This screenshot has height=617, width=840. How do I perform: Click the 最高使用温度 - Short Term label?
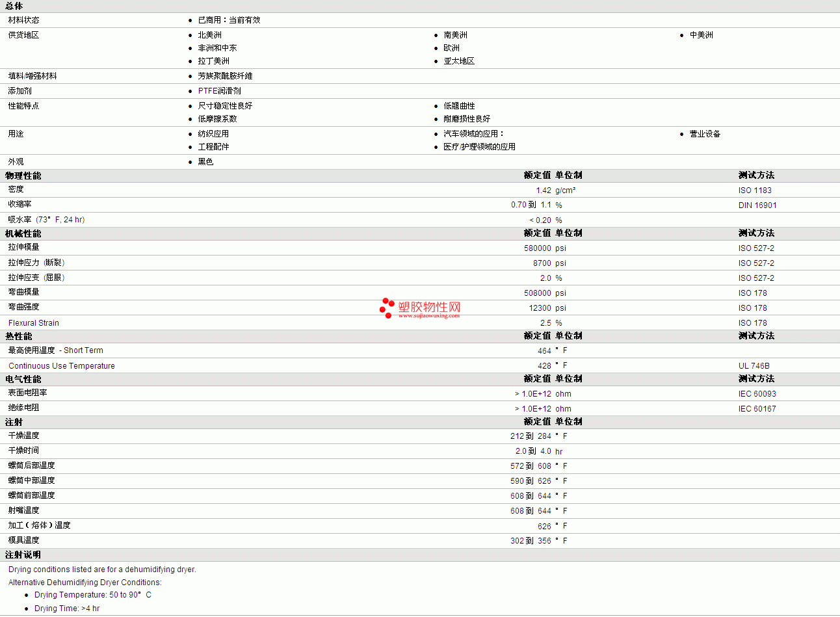tap(55, 350)
